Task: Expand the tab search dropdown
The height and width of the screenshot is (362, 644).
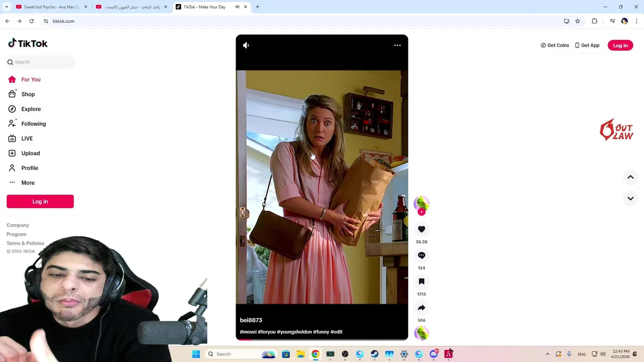Action: pyautogui.click(x=7, y=7)
